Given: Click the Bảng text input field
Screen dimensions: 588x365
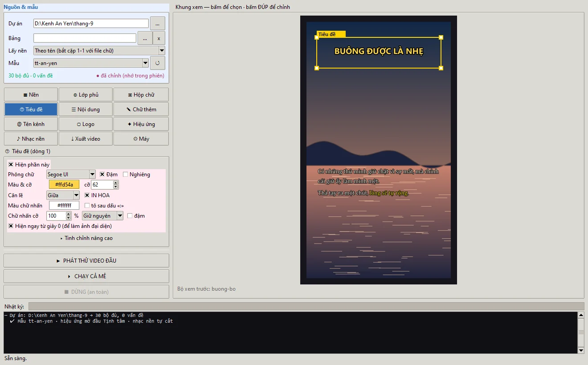Looking at the screenshot, I should pos(85,38).
